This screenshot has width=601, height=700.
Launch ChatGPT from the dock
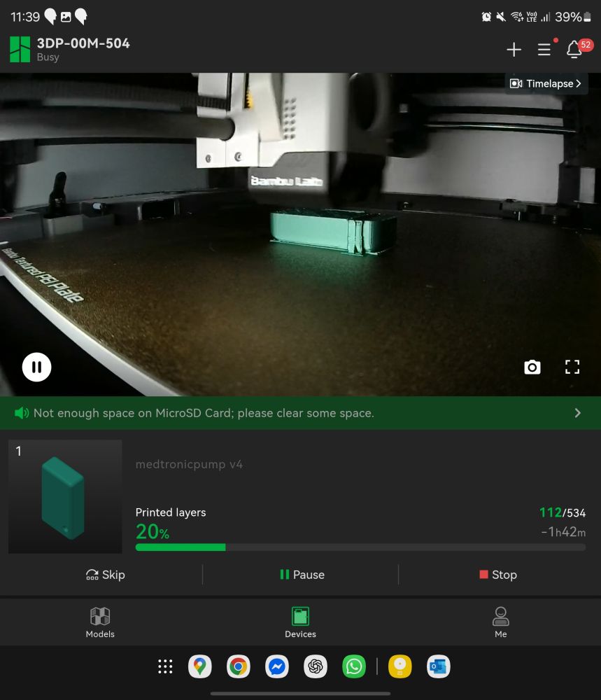click(x=316, y=666)
